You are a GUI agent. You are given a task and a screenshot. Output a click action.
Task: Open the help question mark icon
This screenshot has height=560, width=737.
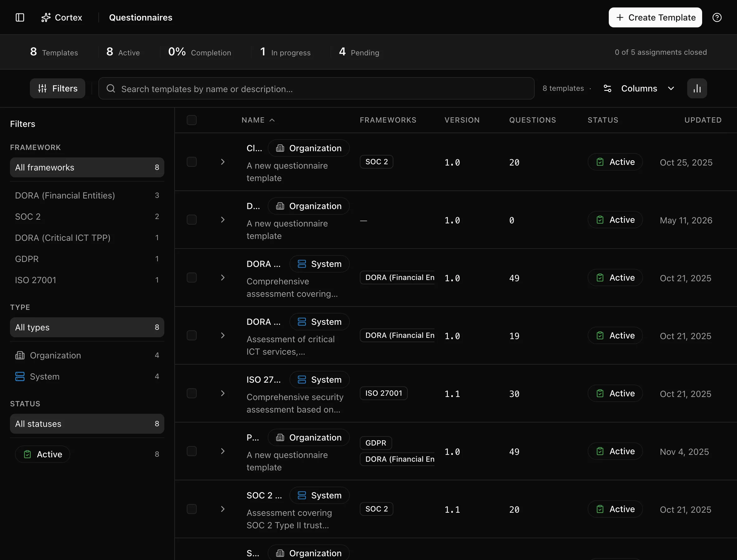(717, 17)
